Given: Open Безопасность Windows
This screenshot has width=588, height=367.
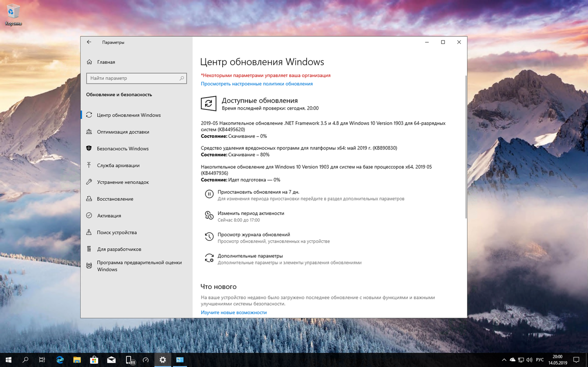Looking at the screenshot, I should tap(123, 148).
